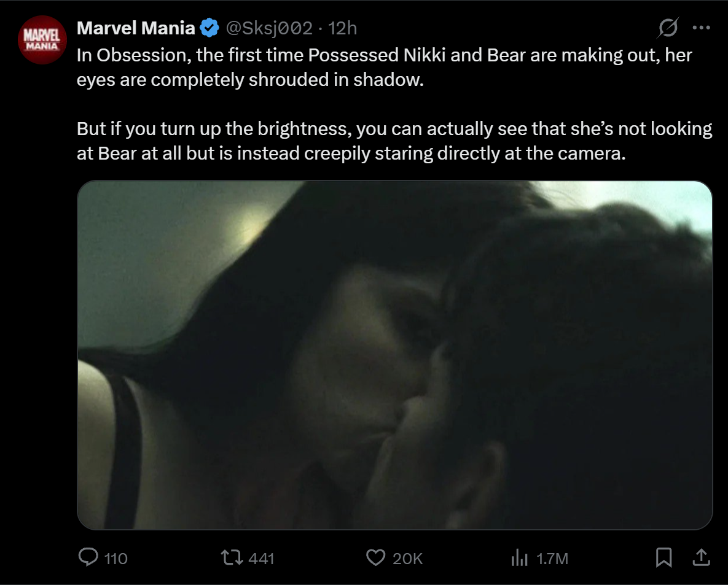Open the dark movie still image
The width and height of the screenshot is (728, 585).
point(394,355)
